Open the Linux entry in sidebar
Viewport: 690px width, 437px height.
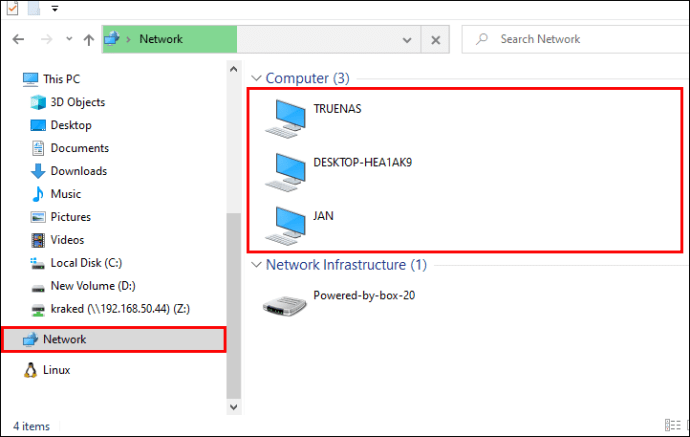(56, 370)
